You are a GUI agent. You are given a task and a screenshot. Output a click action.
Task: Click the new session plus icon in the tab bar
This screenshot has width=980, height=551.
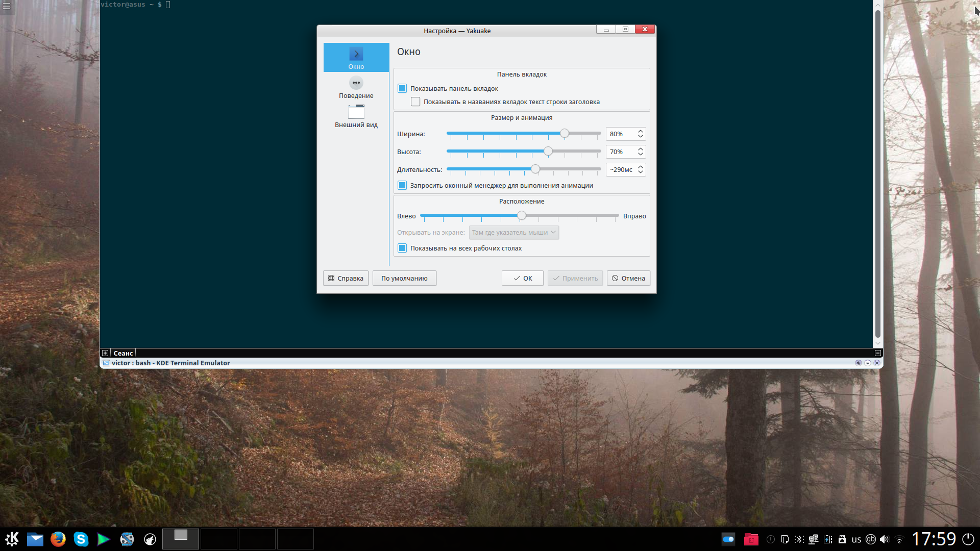pos(105,353)
